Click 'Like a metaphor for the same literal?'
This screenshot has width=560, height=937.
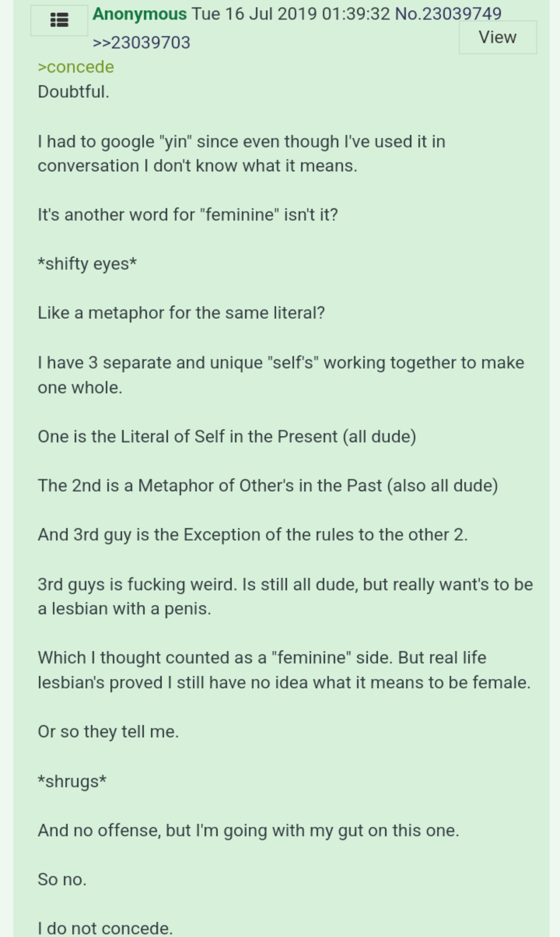pyautogui.click(x=181, y=313)
